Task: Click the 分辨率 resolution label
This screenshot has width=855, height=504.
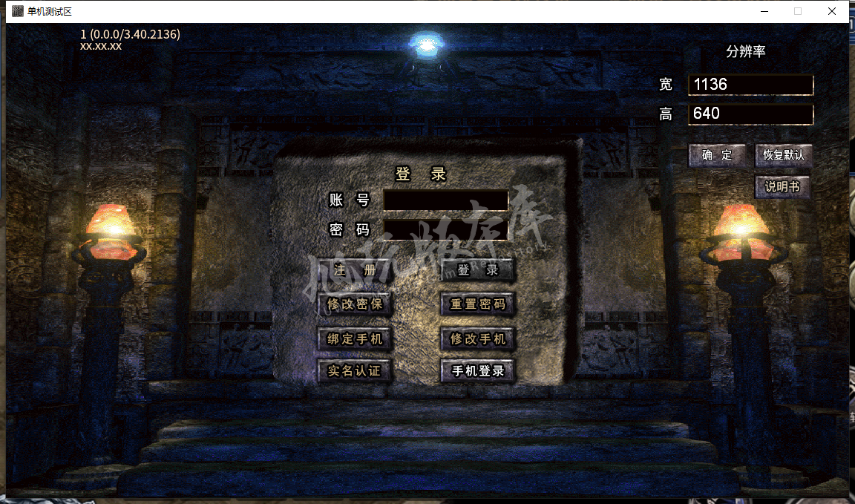Action: [x=745, y=52]
